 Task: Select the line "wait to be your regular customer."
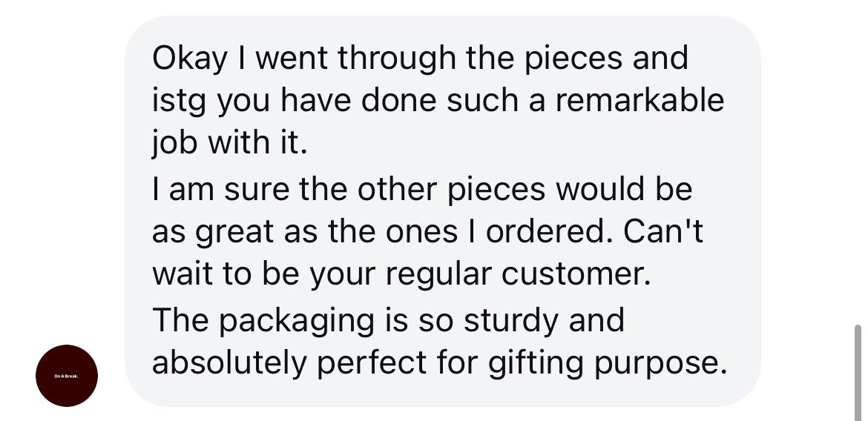tap(401, 275)
